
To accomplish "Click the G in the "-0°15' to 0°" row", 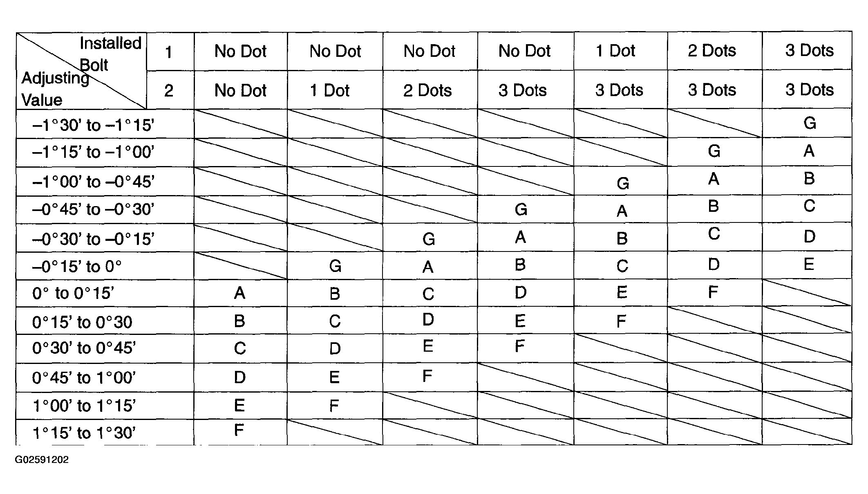I will [335, 266].
